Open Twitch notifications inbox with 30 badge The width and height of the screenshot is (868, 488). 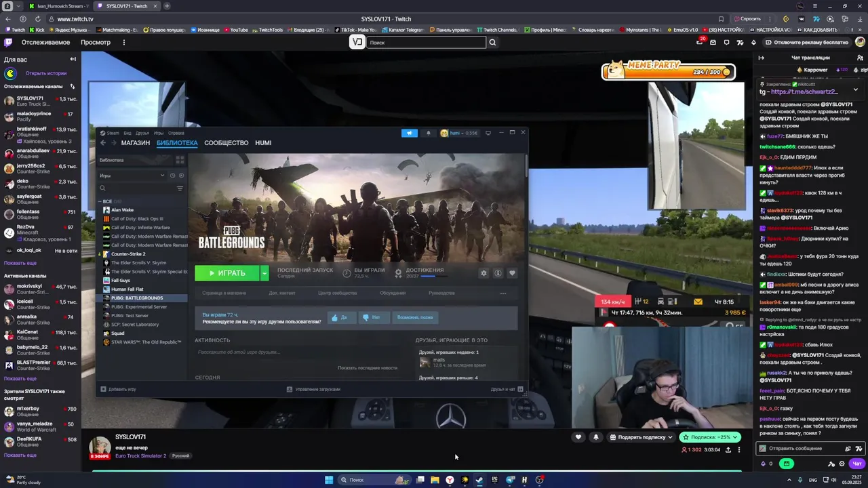coord(700,42)
